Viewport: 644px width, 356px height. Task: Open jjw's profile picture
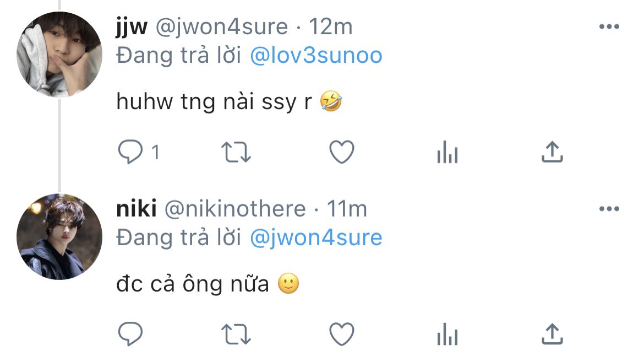[x=59, y=54]
